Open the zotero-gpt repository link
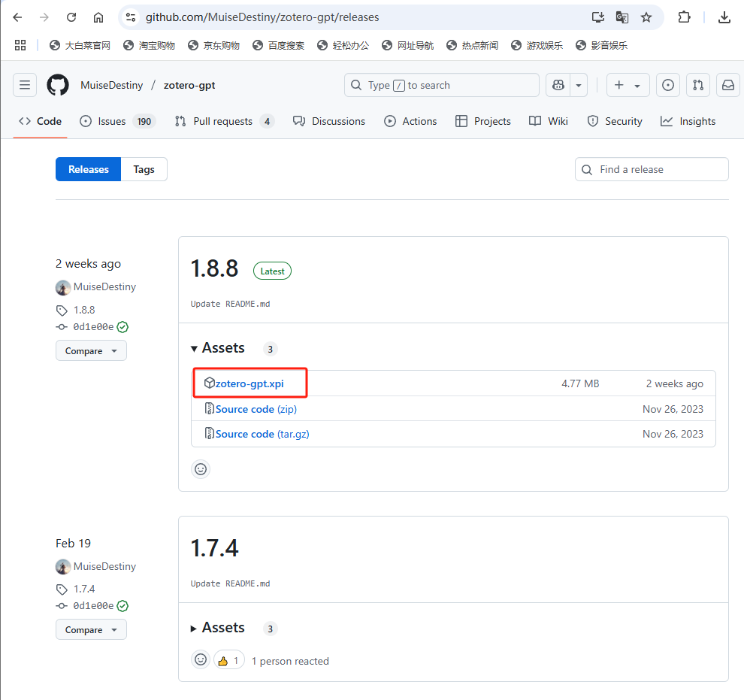 pos(189,86)
